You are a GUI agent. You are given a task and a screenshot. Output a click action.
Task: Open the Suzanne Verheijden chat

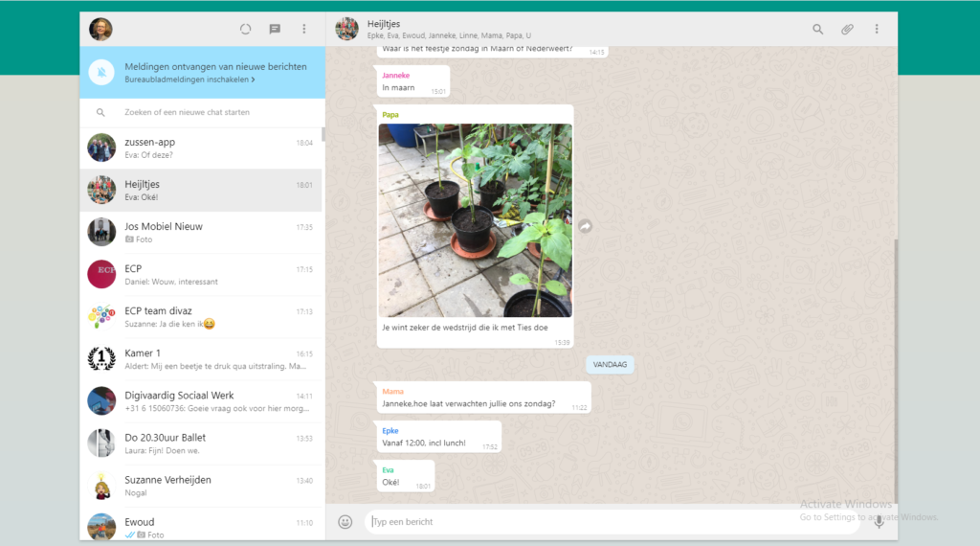point(201,486)
